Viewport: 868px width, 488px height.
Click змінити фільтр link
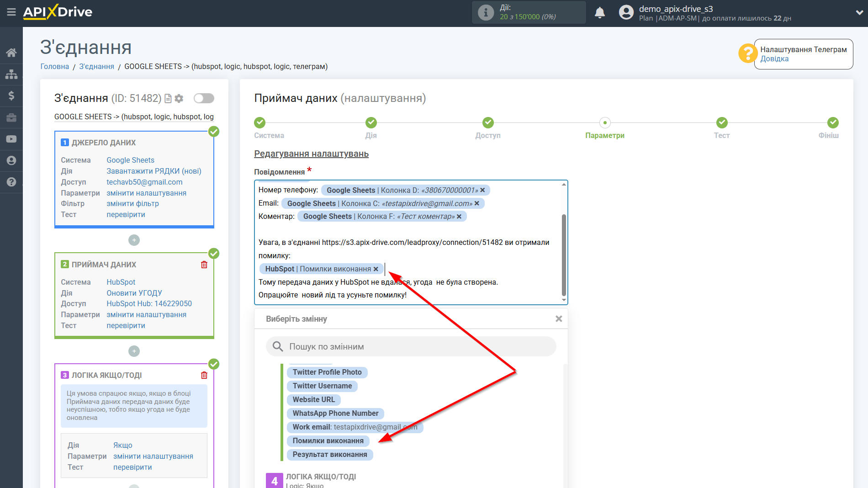(132, 204)
